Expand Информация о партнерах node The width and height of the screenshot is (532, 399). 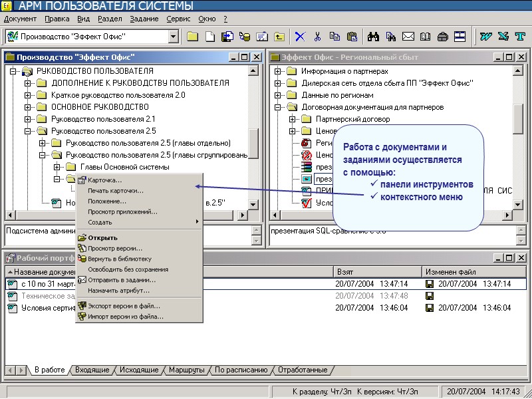(x=277, y=71)
